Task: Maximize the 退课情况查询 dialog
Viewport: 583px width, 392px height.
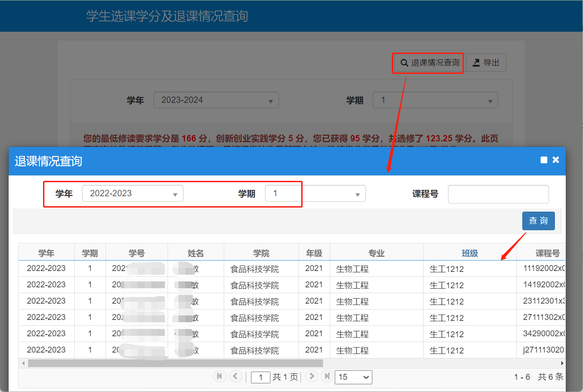Action: click(x=544, y=160)
